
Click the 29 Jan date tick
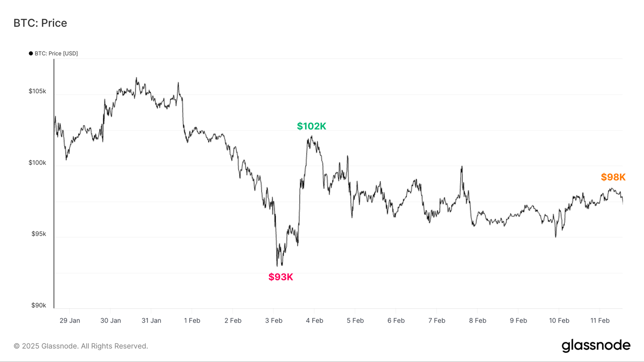click(x=70, y=321)
